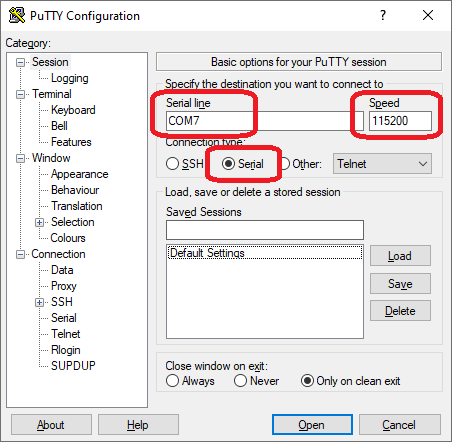The image size is (452, 442).
Task: Collapse the Terminal category node
Action: pos(20,94)
